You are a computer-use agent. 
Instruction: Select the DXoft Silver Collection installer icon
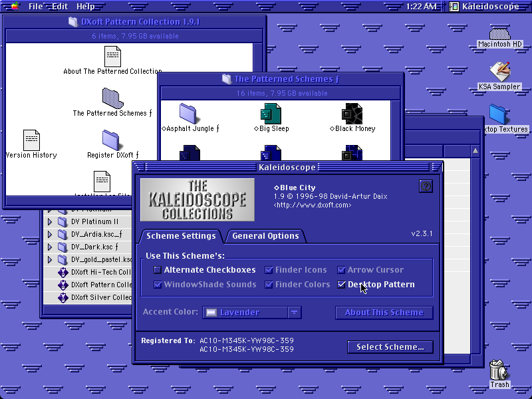coord(63,297)
